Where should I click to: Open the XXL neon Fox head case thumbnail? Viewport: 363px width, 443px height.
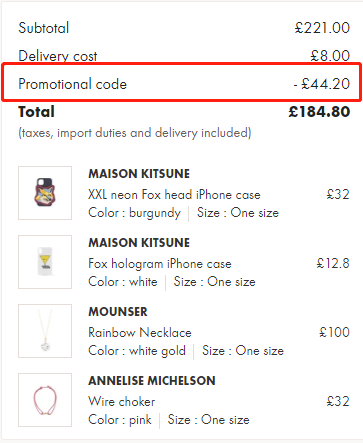pyautogui.click(x=45, y=193)
